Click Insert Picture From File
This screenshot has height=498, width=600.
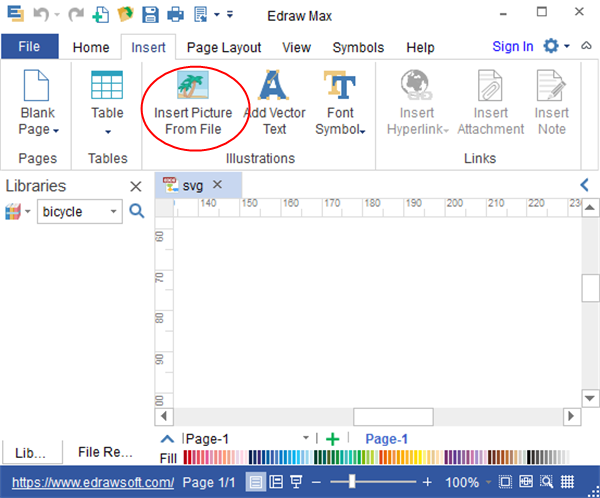click(x=193, y=103)
